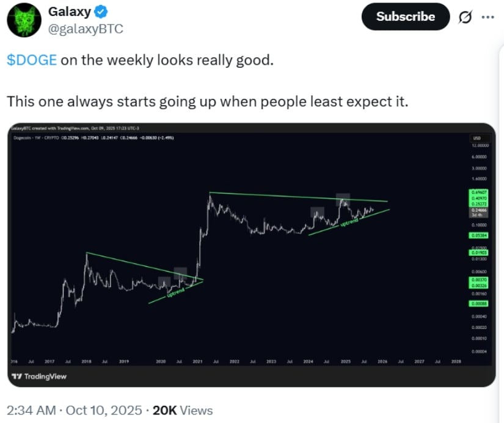Click the Grok slashed-circle icon

pyautogui.click(x=464, y=17)
